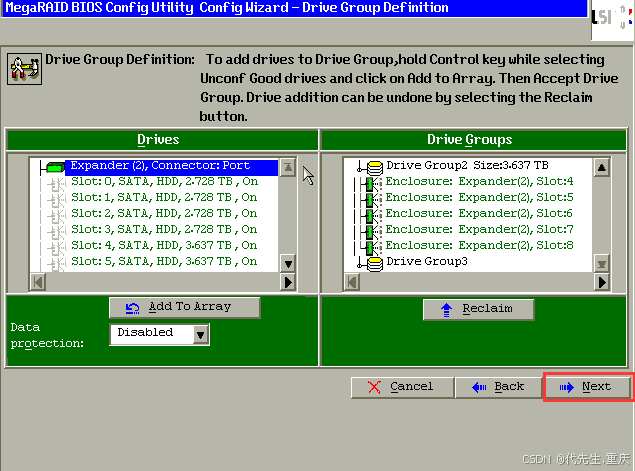Click Drive Groups scroll down arrow
Screen dimensions: 635x471
pos(602,264)
